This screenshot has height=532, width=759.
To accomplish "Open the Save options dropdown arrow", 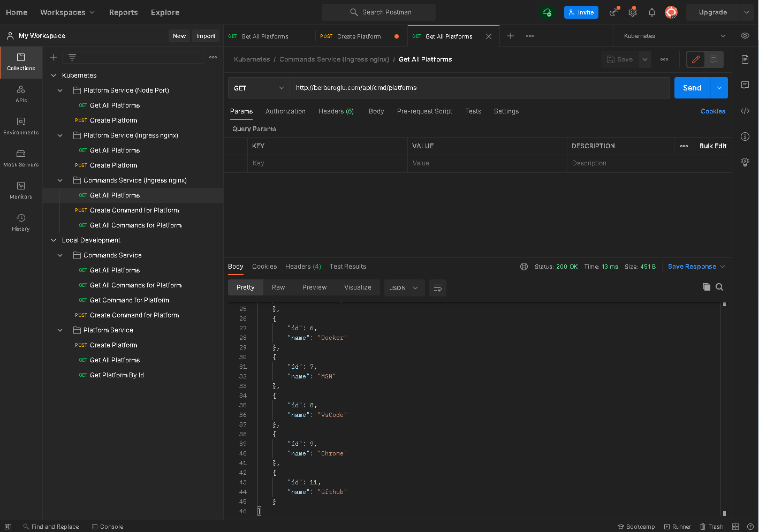I will tap(645, 59).
